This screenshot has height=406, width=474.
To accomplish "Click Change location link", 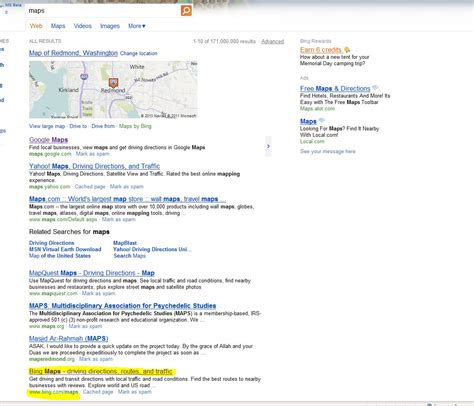I will click(138, 53).
